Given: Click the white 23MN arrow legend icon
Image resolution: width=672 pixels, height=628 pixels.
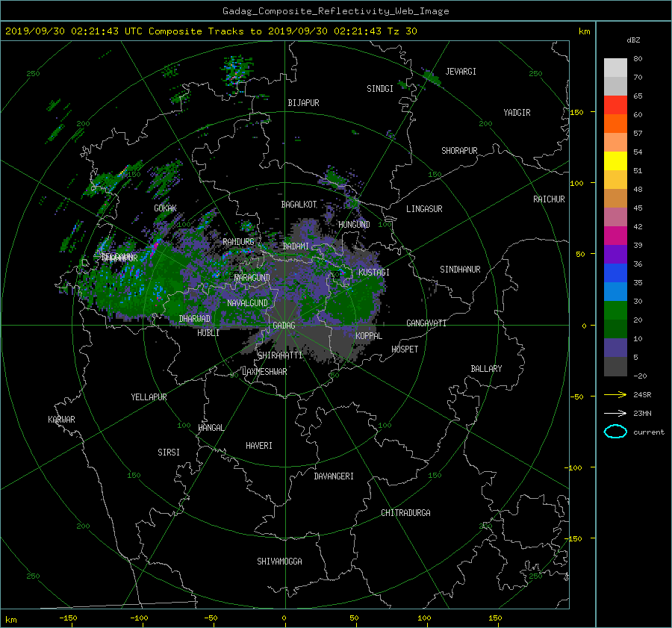Looking at the screenshot, I should coord(615,413).
